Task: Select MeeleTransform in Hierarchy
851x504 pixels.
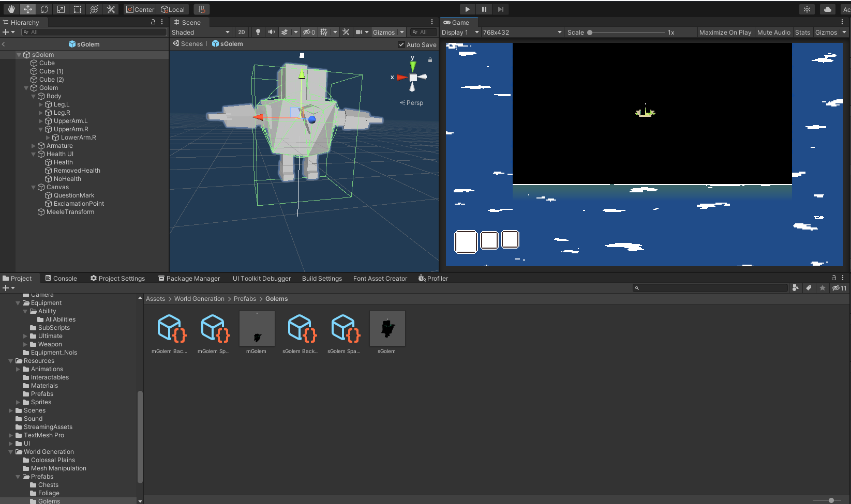Action: 70,212
